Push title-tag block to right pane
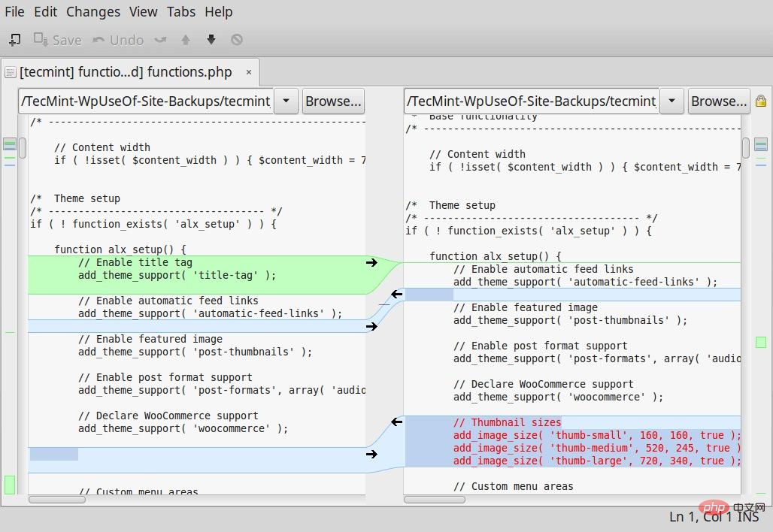773x532 pixels. [x=371, y=262]
